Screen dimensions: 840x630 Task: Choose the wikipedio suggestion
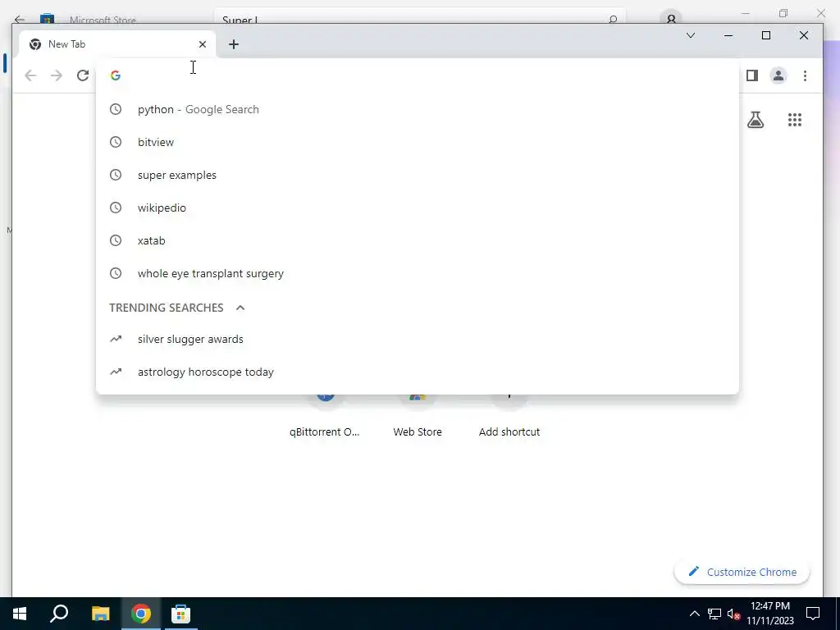click(x=418, y=208)
